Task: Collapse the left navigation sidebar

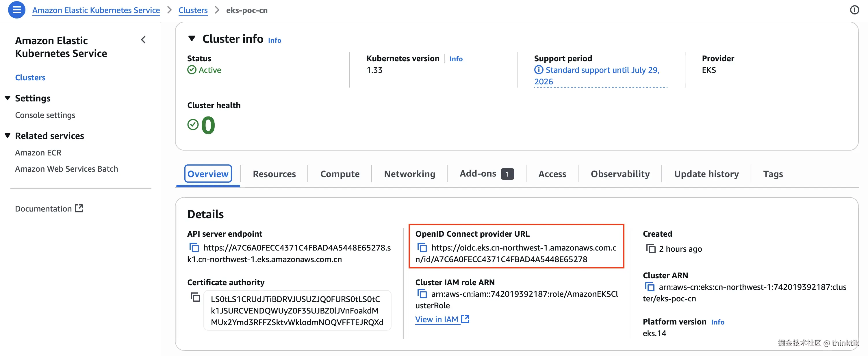Action: click(143, 40)
